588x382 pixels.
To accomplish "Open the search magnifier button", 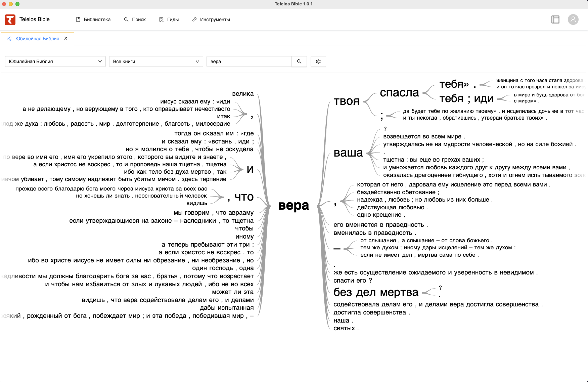I will [299, 61].
